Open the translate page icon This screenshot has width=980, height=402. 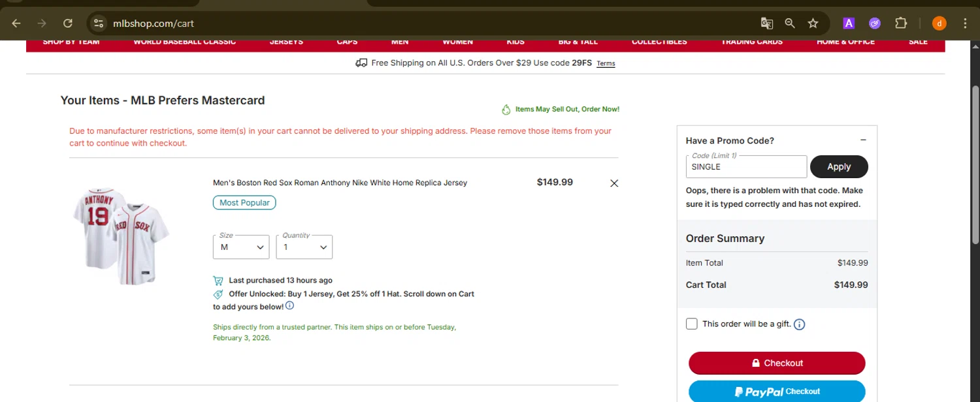[x=766, y=23]
